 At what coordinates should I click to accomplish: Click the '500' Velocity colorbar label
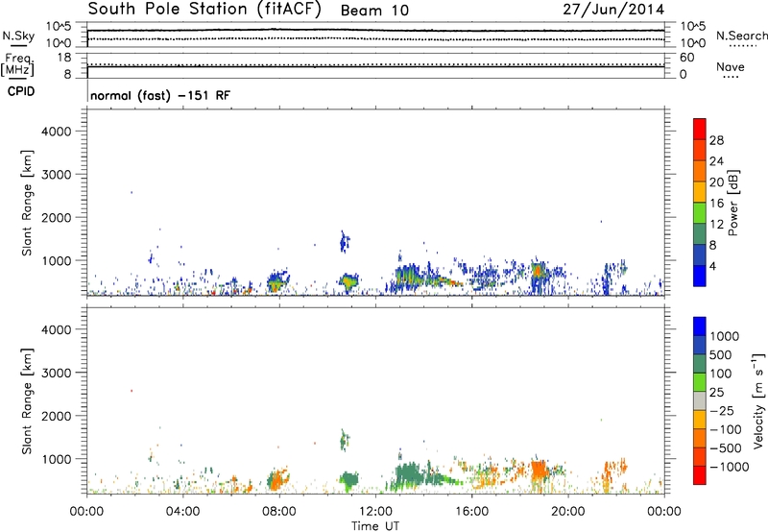pos(721,354)
